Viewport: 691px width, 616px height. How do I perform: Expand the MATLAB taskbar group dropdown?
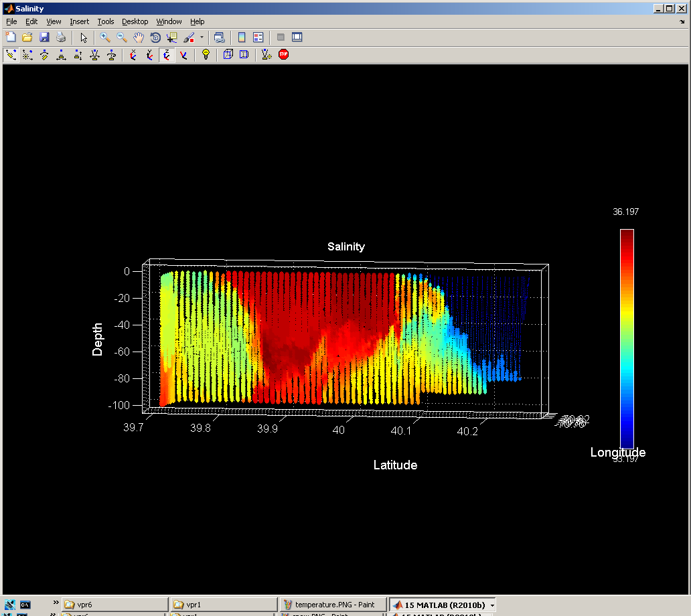[492, 605]
